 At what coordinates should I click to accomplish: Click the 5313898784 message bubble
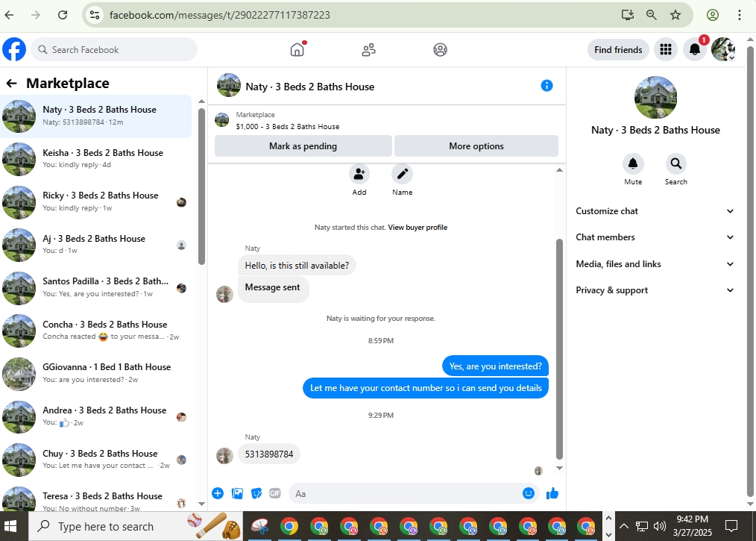[x=269, y=454]
